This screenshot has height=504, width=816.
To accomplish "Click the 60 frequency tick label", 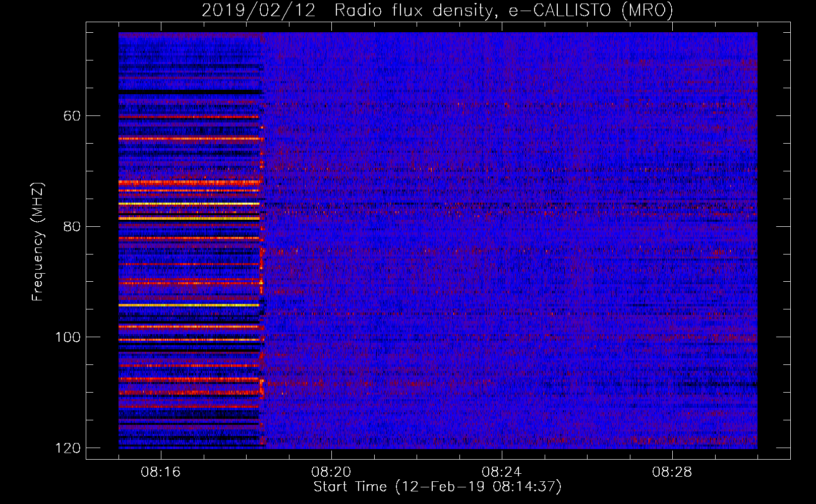I will [72, 116].
